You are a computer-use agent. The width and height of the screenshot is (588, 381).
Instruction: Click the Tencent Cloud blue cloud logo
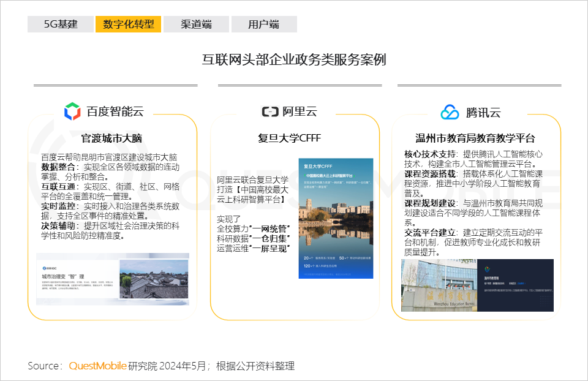(450, 112)
